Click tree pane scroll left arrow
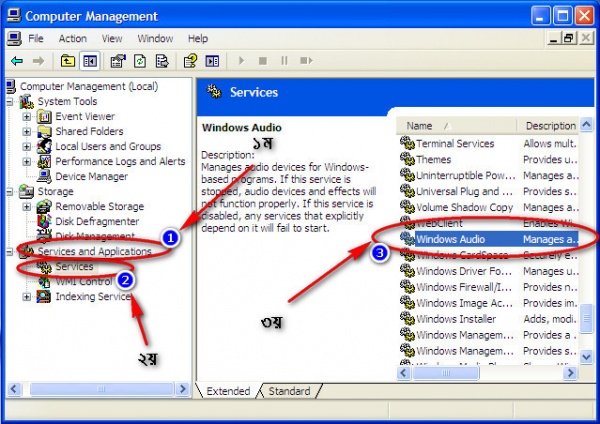600x424 pixels. pos(14,389)
